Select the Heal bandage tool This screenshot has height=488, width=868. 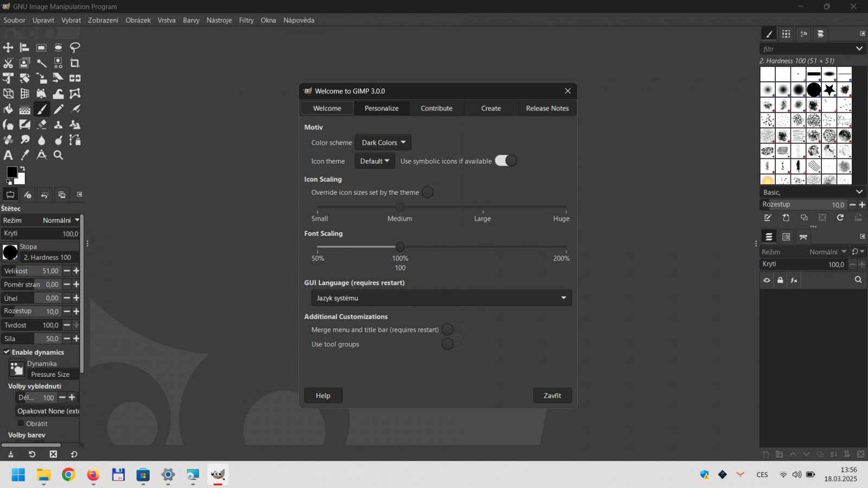click(8, 140)
